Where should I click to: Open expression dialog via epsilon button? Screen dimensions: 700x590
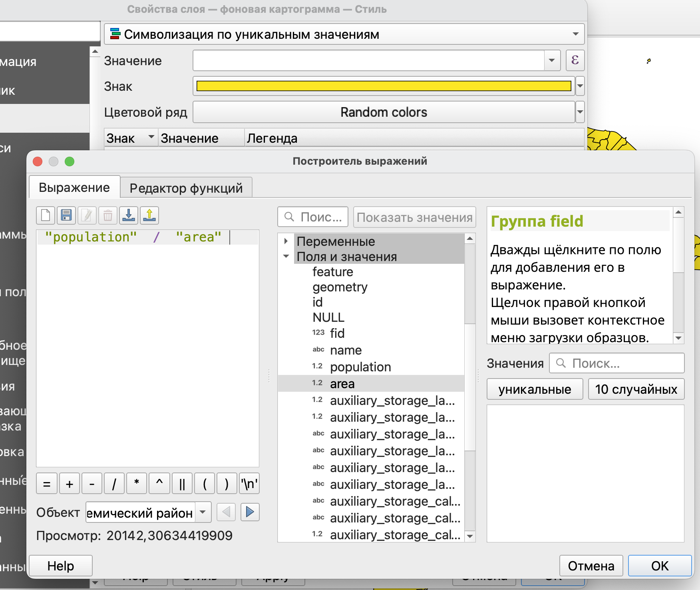pos(575,60)
